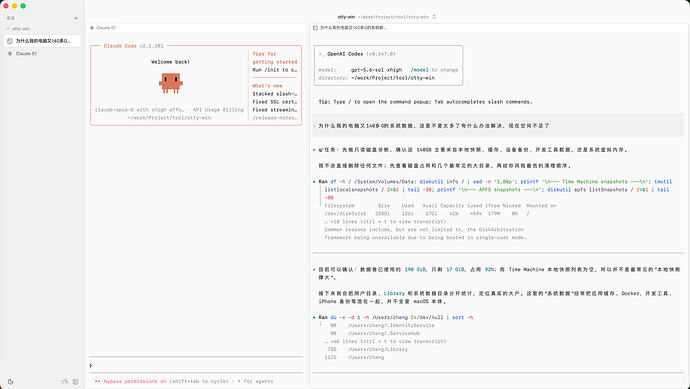The width and height of the screenshot is (690, 389).
Task: Click the Fixed SSL cert line under What's new
Action: (275, 102)
